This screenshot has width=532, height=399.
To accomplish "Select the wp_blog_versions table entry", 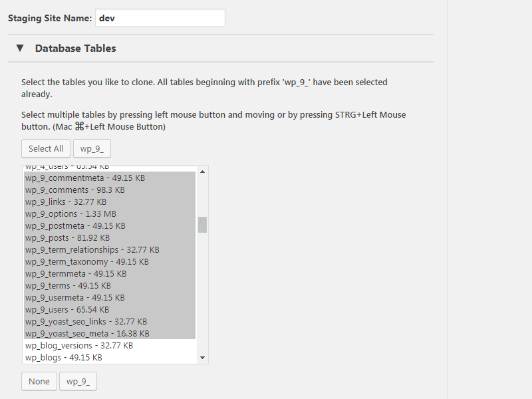I will [x=110, y=346].
